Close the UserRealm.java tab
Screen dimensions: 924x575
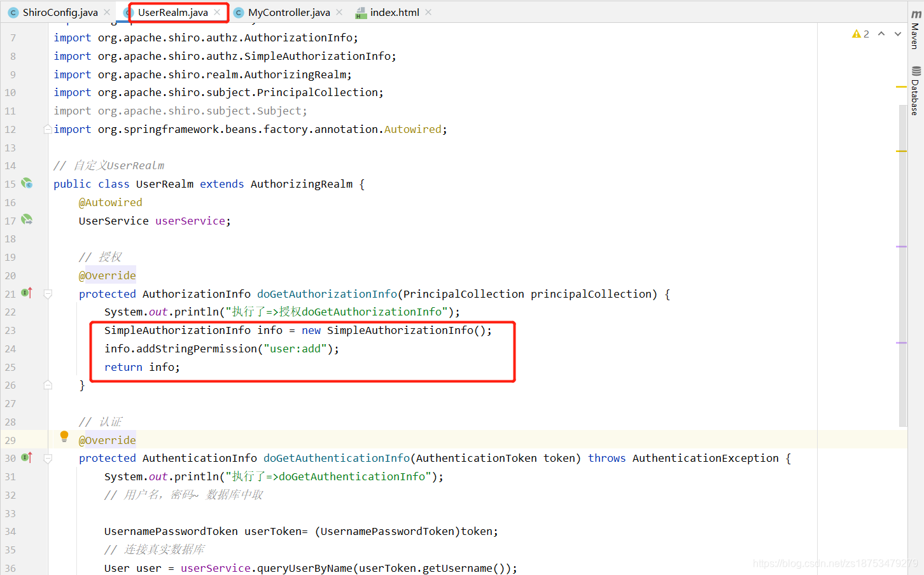pyautogui.click(x=217, y=12)
